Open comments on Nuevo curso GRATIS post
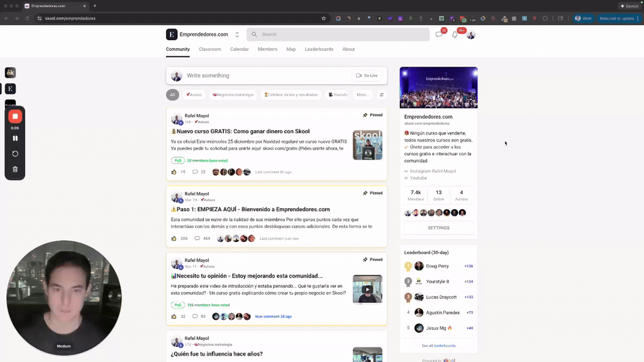The width and height of the screenshot is (644, 362). point(199,172)
